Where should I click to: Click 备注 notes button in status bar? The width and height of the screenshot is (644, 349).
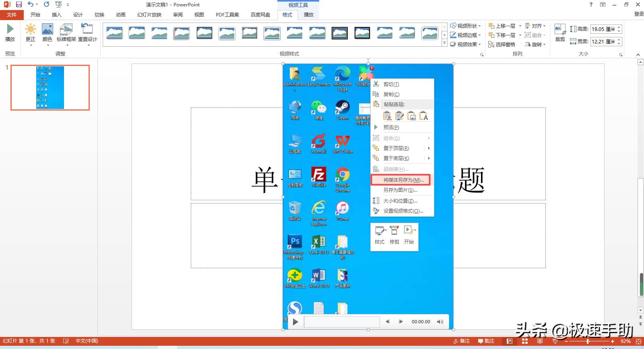pos(462,341)
